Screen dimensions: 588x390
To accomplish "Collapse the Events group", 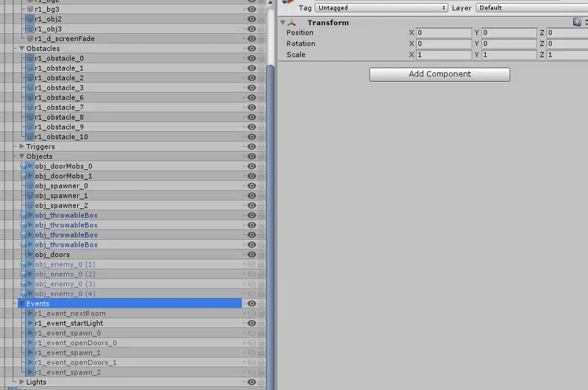I will click(22, 303).
